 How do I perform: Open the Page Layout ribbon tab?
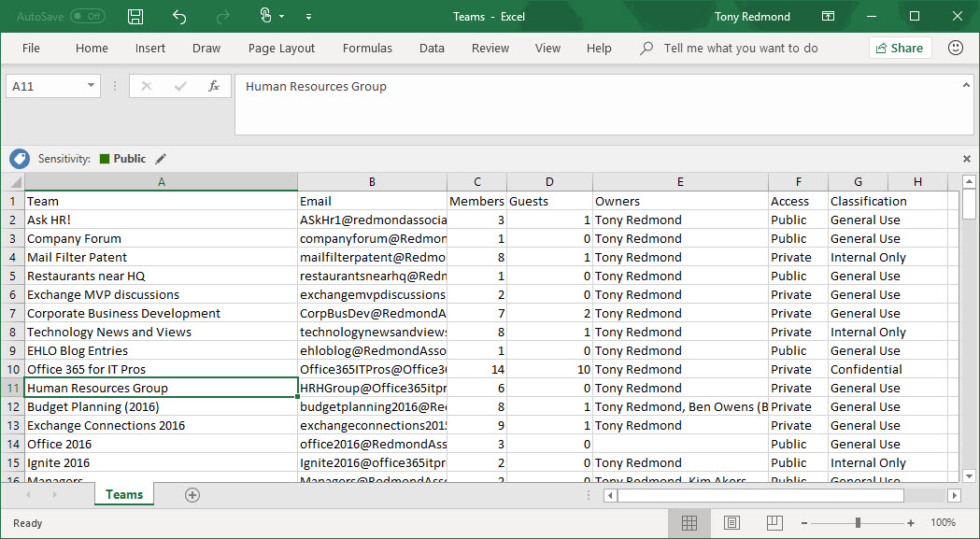pos(281,49)
